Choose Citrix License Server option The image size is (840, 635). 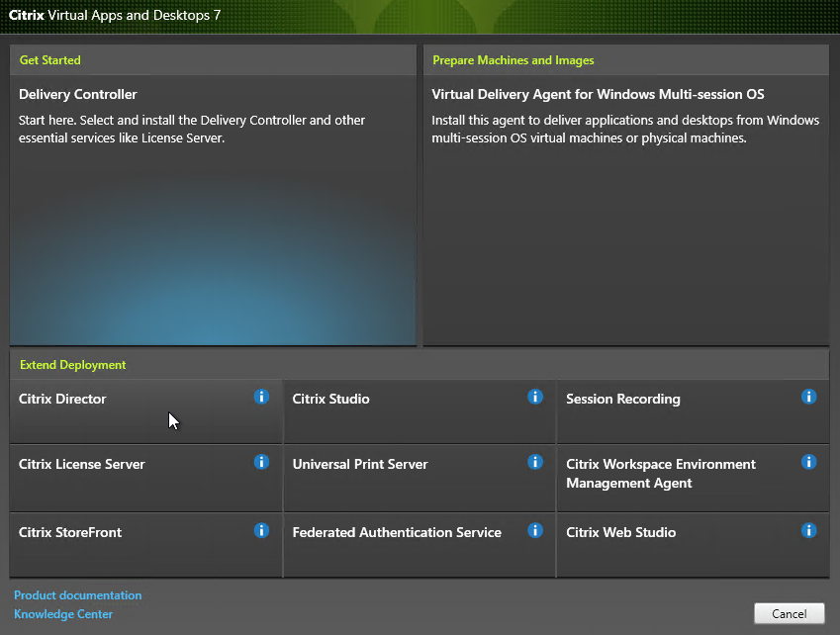pyautogui.click(x=145, y=478)
